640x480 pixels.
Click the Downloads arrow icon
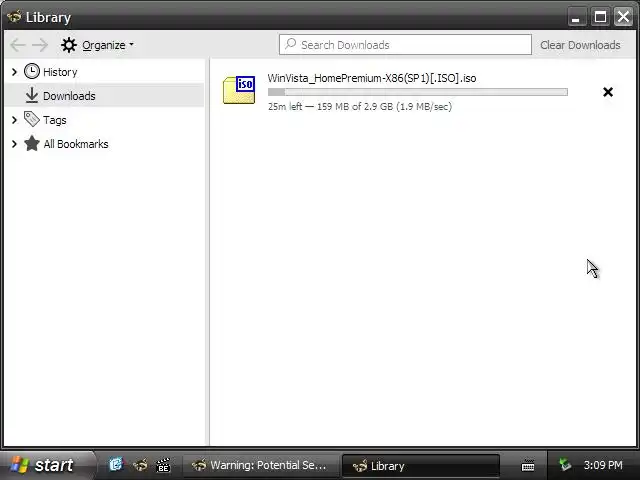coord(32,95)
